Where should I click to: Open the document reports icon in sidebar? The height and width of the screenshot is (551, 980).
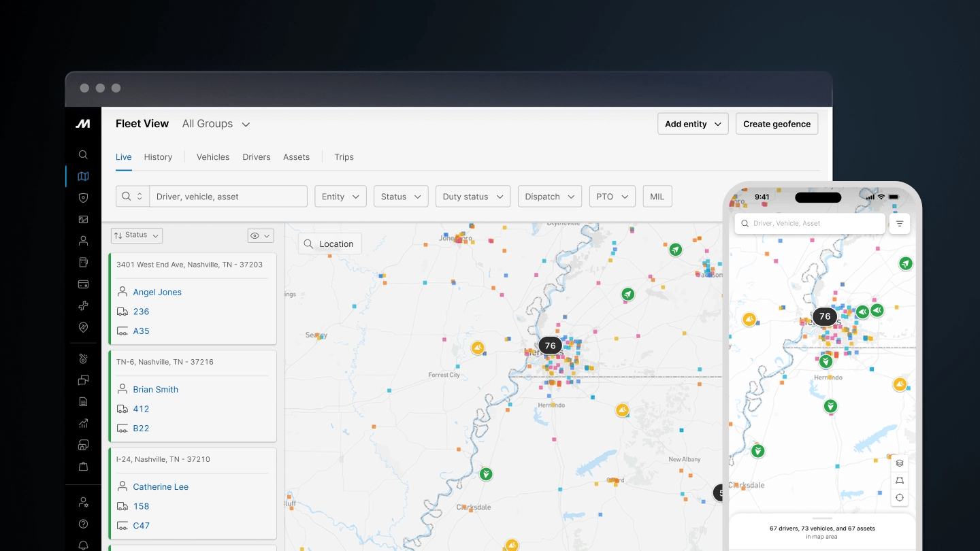(x=83, y=402)
